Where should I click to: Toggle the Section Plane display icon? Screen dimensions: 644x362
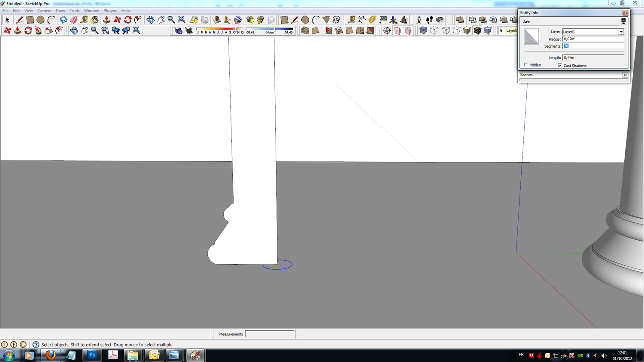click(398, 30)
